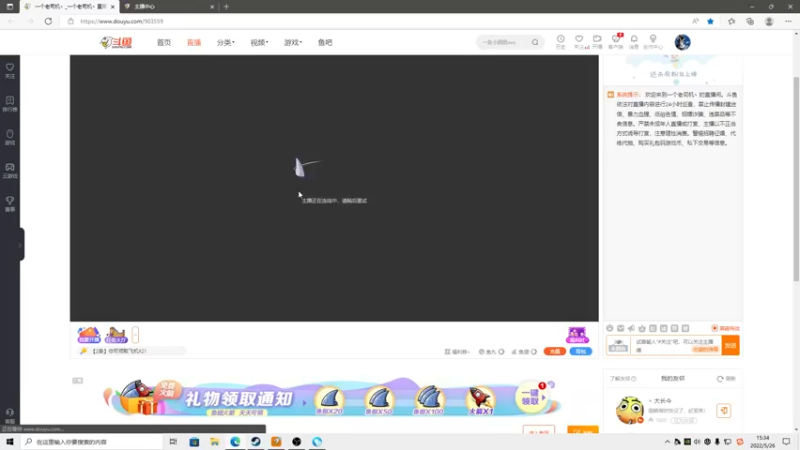Refresh the 我的友邻 neighbors list
This screenshot has width=800, height=450.
click(726, 379)
